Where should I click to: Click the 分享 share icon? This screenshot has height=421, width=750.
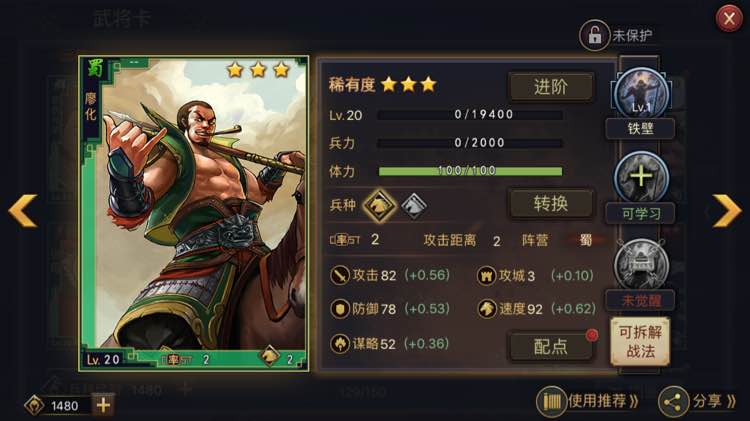[673, 402]
